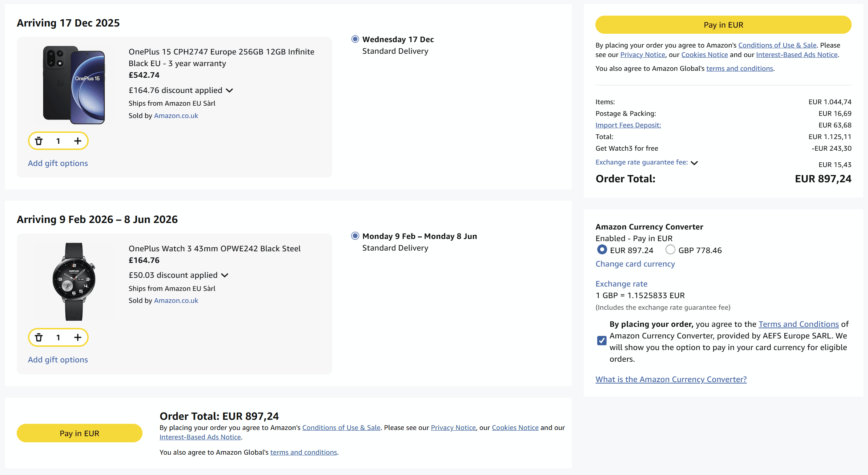Click the OnePlus 15 quantity value
This screenshot has height=475, width=868.
pos(58,141)
